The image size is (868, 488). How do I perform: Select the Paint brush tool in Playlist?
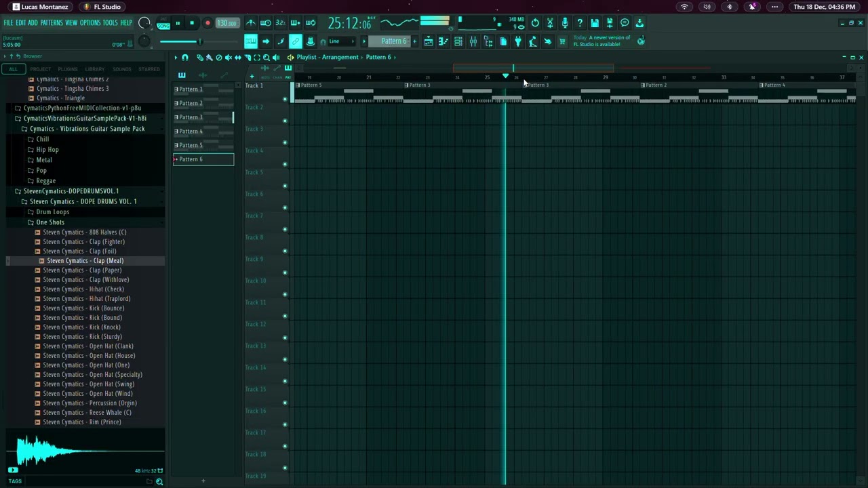[210, 58]
